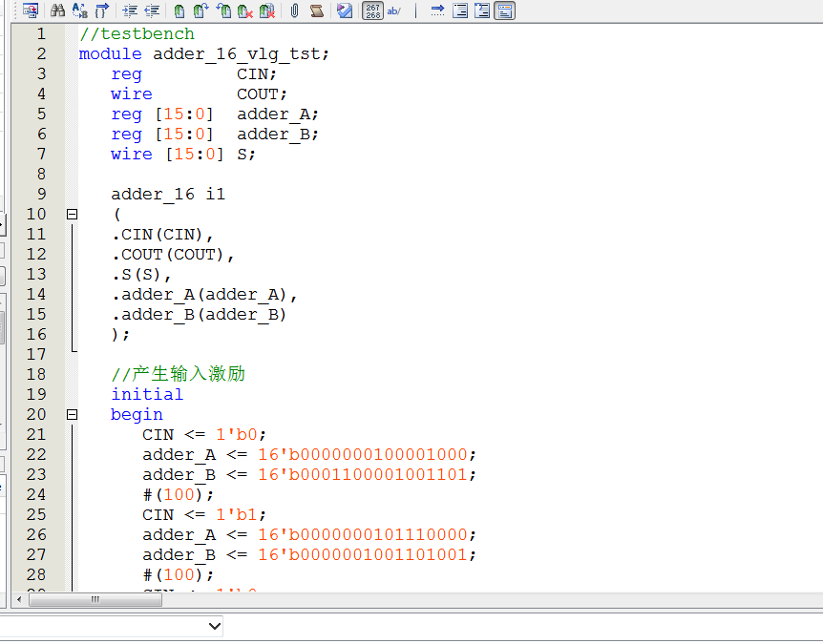Collapse the adder_16 i1 port block at line 10
Viewport: 823px width, 644px height.
72,215
